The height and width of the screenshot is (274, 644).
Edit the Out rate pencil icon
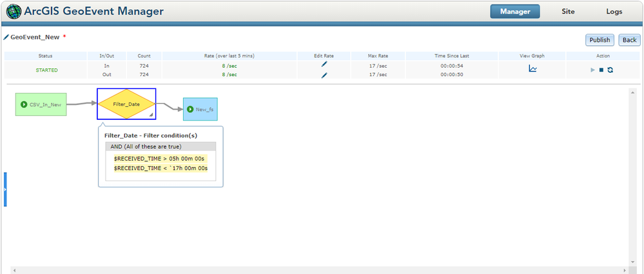[324, 75]
